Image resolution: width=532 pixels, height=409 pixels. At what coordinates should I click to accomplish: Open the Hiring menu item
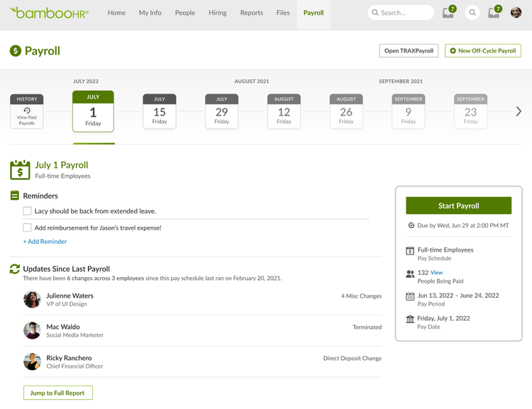pos(218,13)
